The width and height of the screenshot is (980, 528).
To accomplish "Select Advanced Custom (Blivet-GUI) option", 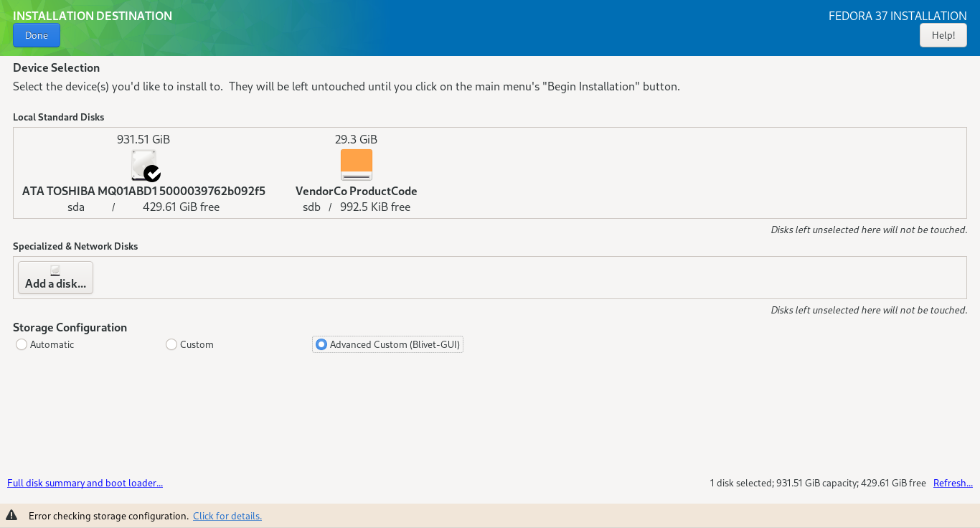I will click(x=321, y=344).
